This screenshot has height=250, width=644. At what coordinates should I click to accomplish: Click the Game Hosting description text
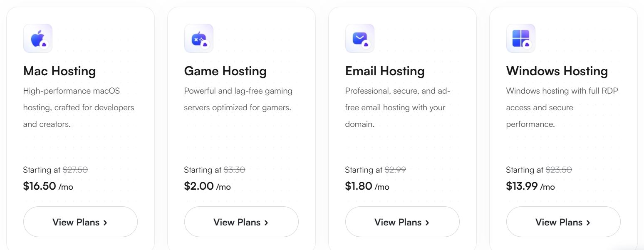(238, 99)
